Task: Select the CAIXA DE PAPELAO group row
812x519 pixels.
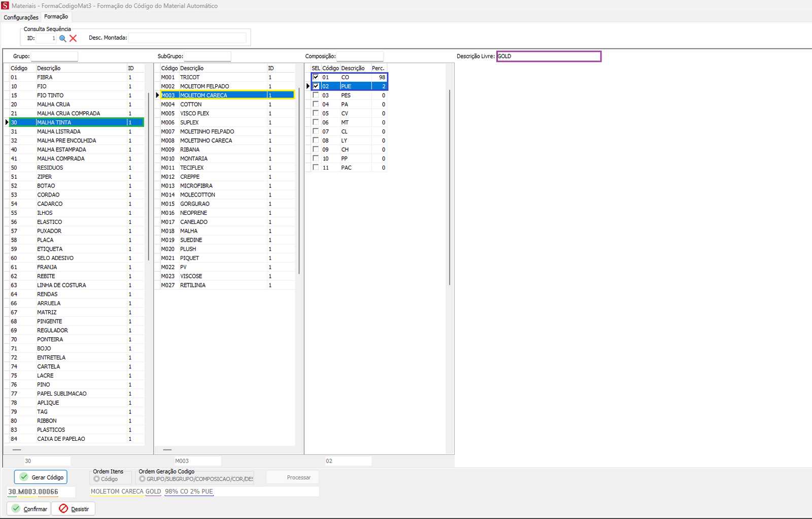Action: pyautogui.click(x=77, y=439)
